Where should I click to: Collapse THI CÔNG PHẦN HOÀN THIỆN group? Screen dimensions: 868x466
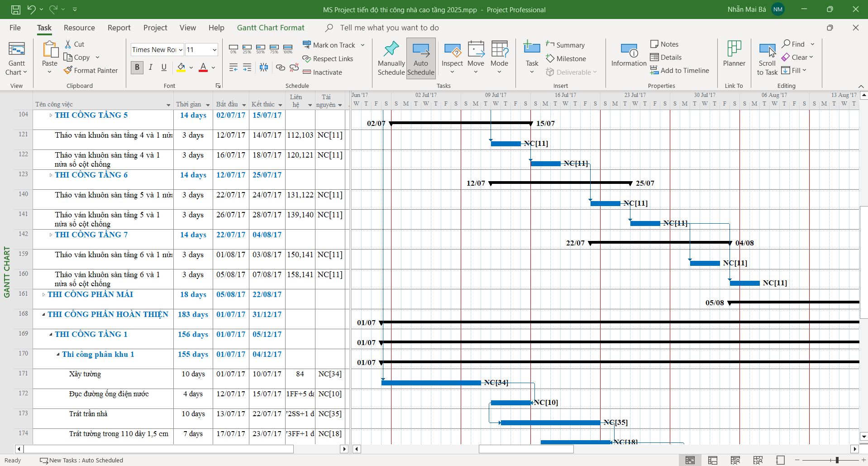click(43, 315)
